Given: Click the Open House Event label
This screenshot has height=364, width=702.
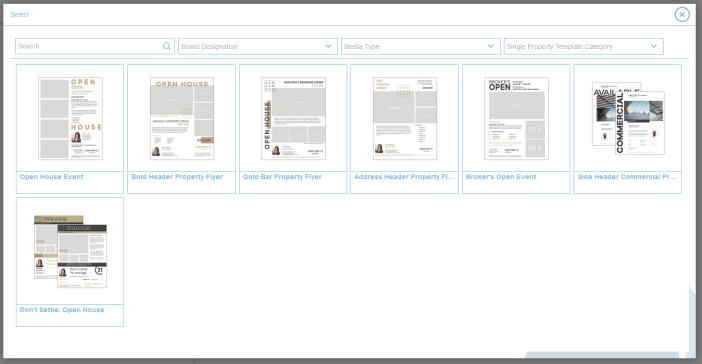Looking at the screenshot, I should click(x=51, y=177).
